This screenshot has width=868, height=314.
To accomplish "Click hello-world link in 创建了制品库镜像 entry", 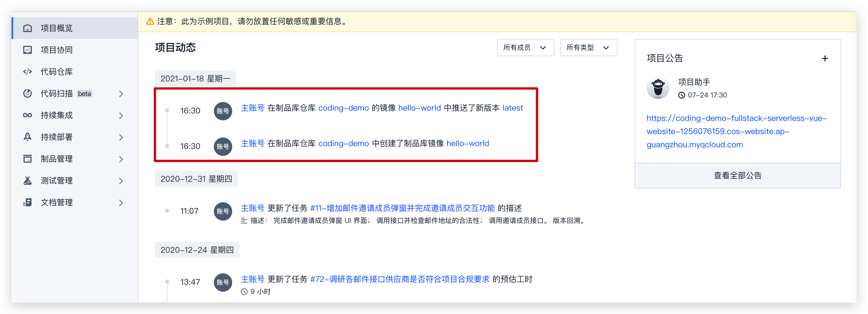I will 468,144.
